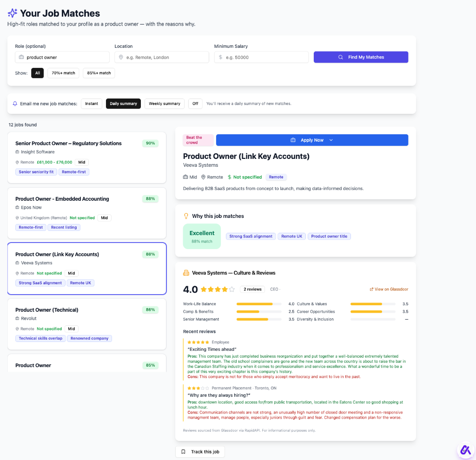
Task: Set email alerts to Daily summary
Action: coord(123,104)
